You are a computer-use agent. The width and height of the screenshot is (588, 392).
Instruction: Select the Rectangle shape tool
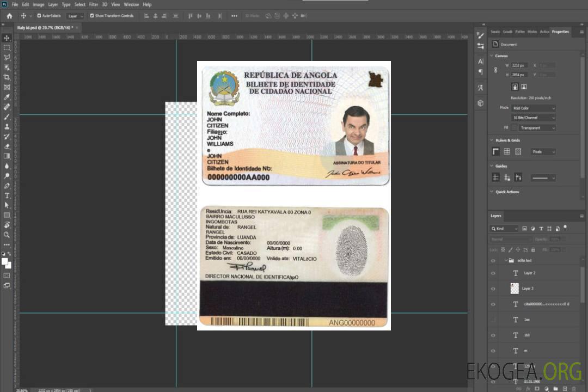tap(7, 215)
